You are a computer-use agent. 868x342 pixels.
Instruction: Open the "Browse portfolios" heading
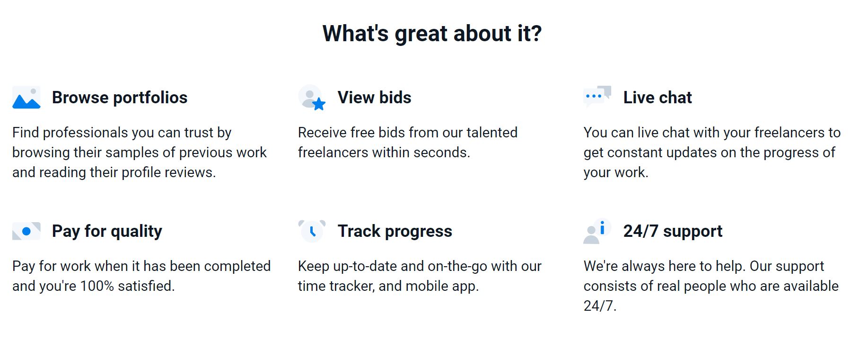pos(120,98)
